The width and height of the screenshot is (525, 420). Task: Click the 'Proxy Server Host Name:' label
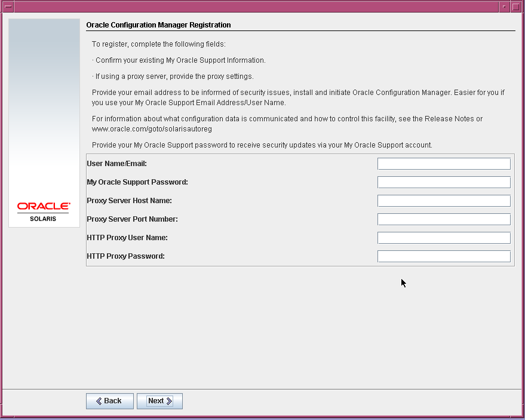[x=129, y=200]
